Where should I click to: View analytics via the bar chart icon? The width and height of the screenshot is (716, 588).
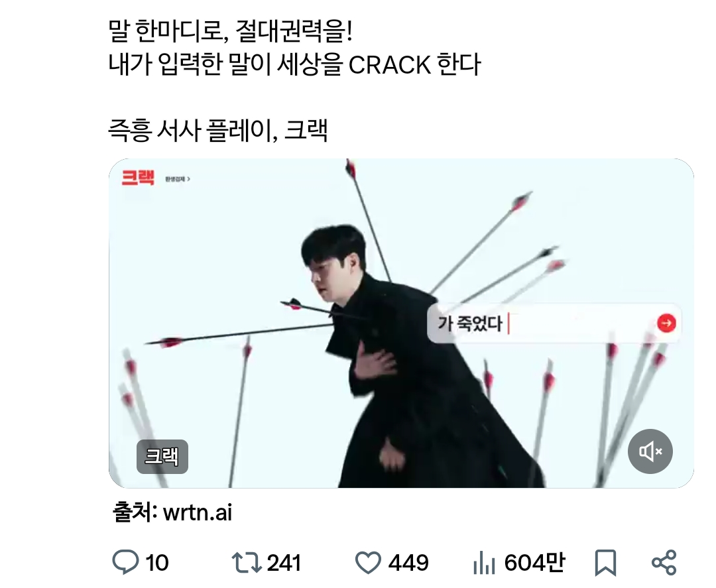pos(485,562)
